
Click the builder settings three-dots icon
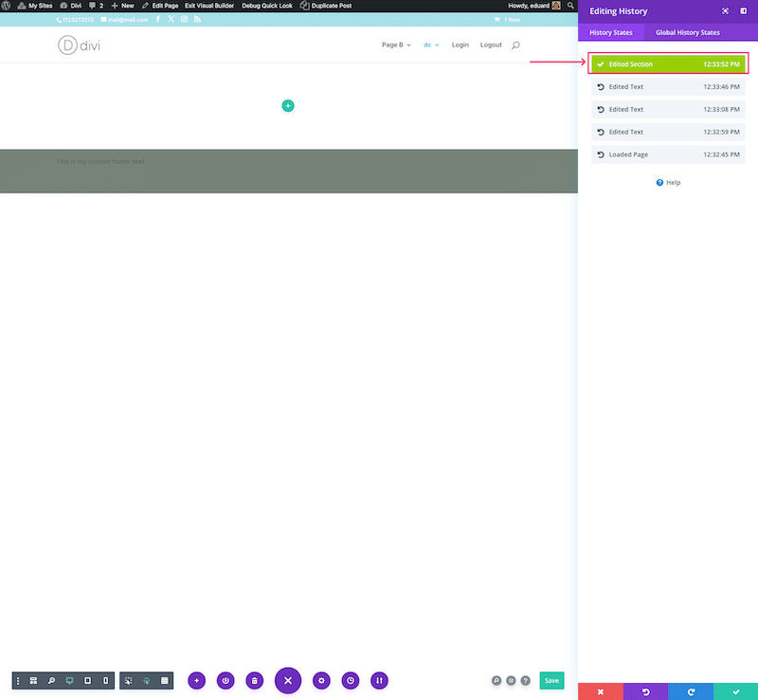[18, 681]
